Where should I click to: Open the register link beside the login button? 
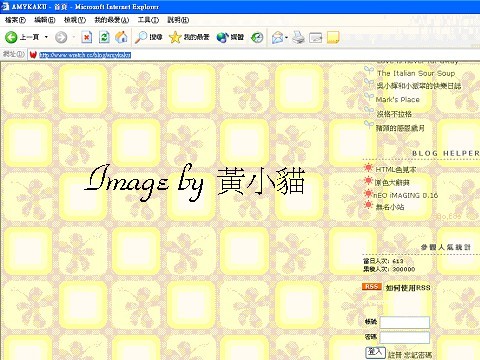click(395, 355)
